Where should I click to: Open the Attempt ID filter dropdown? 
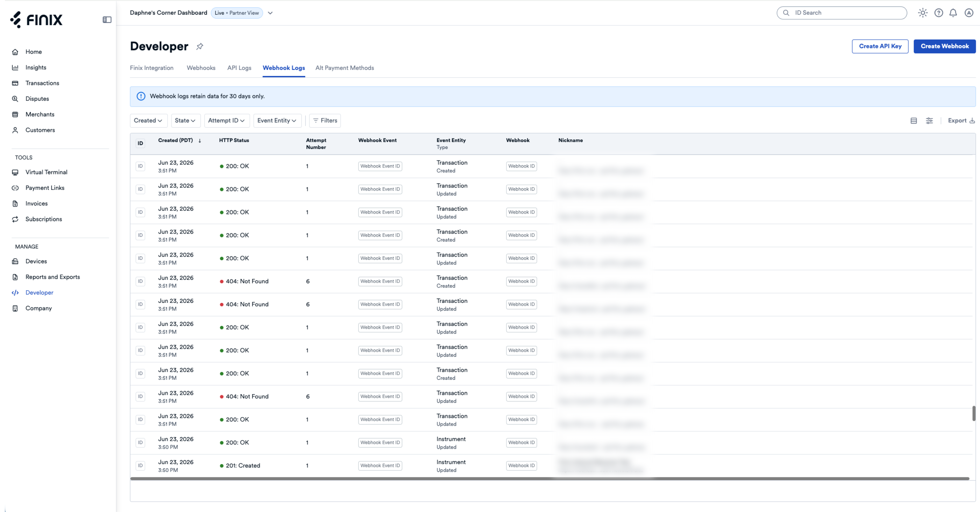point(226,121)
